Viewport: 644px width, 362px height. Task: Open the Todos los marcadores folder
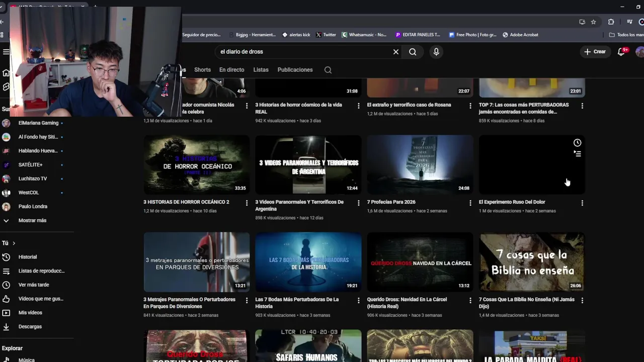click(x=626, y=35)
